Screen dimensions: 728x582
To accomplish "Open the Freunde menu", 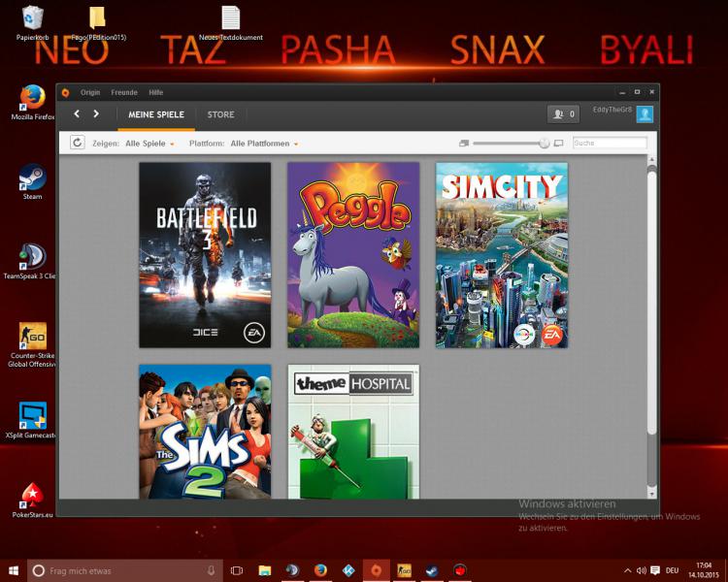I will tap(123, 92).
